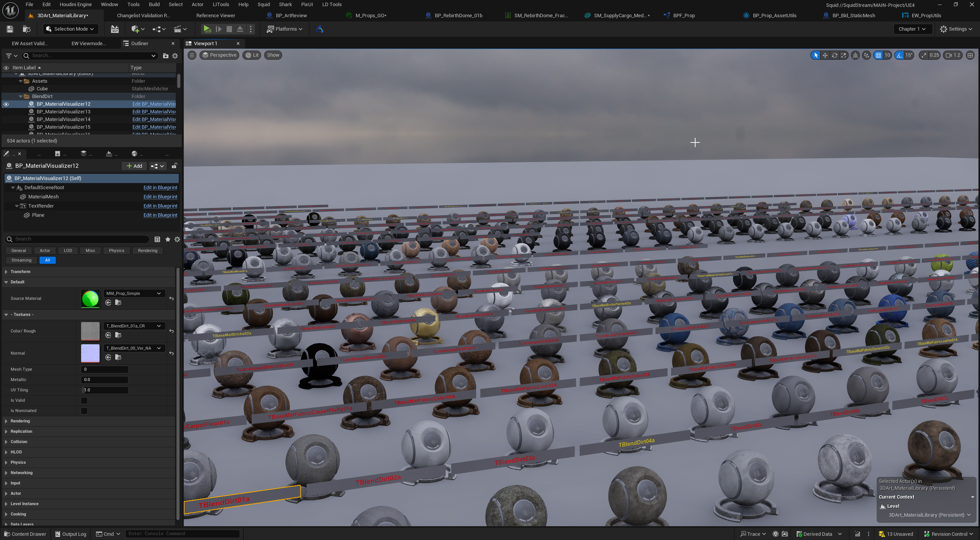Click the create new folder icon in Outliner

pos(166,56)
